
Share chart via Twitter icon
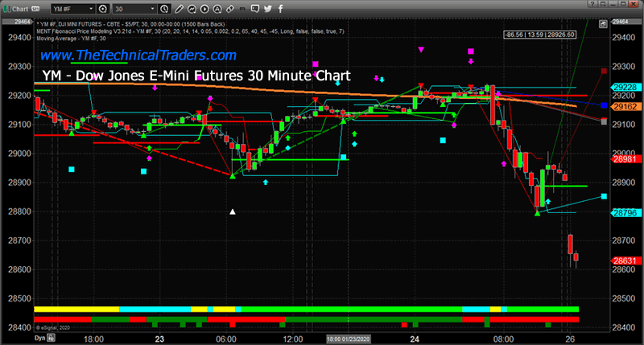pyautogui.click(x=268, y=9)
